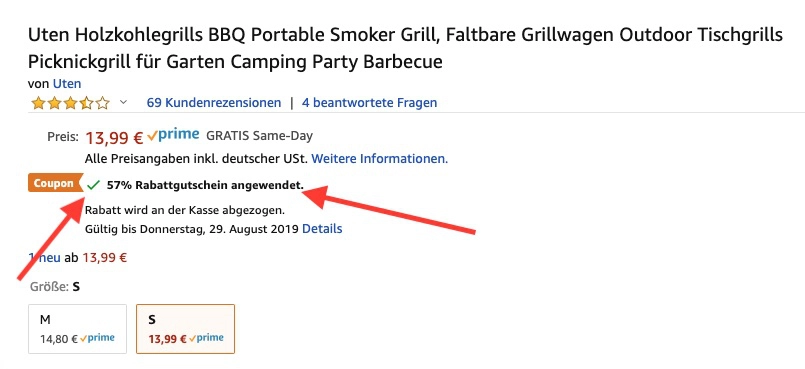Open the 1 neu offers link
This screenshot has height=369, width=805.
[x=45, y=257]
